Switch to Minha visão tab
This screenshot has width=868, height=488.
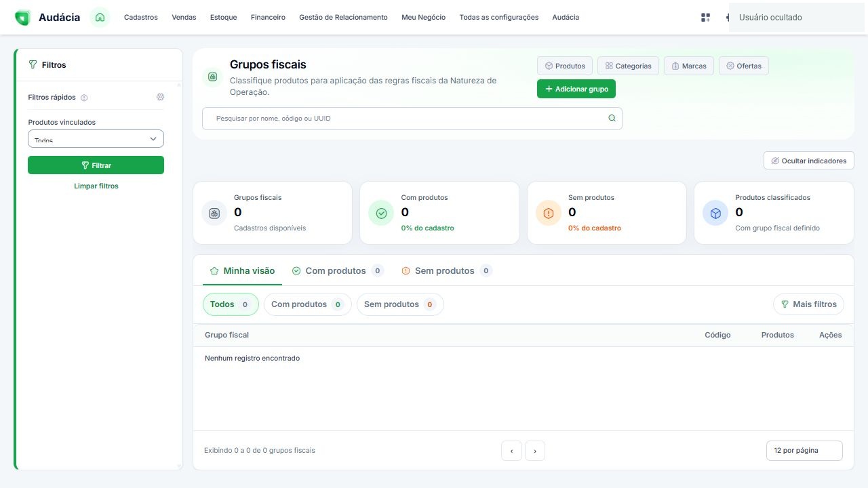(242, 270)
